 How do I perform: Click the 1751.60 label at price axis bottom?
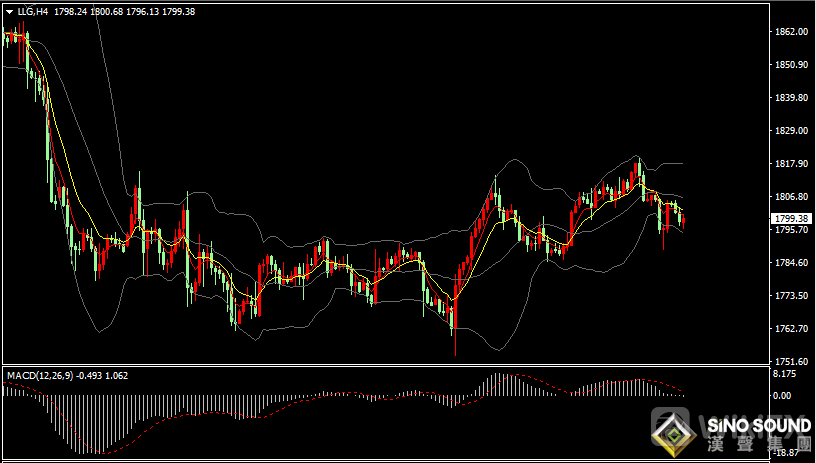click(x=791, y=362)
